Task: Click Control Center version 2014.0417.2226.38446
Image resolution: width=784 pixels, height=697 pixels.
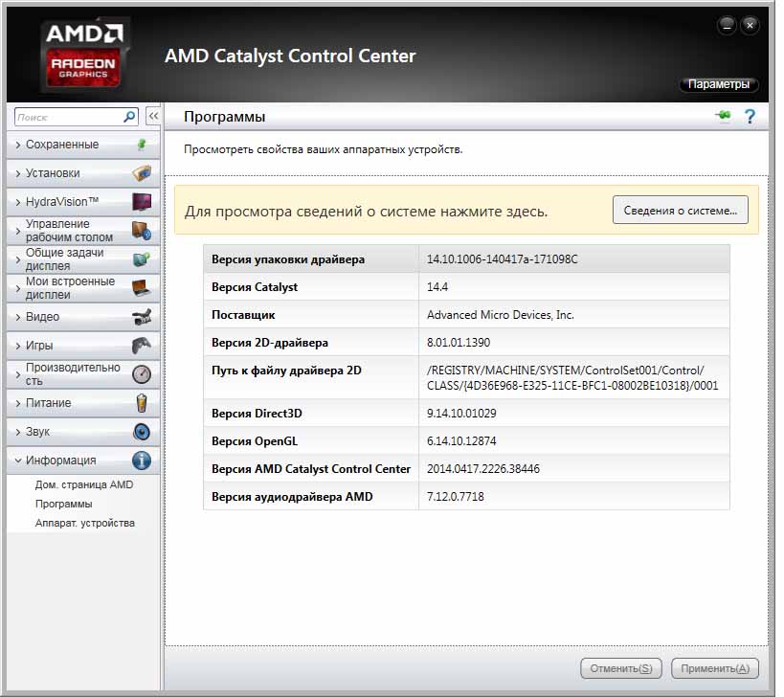Action: pos(483,469)
